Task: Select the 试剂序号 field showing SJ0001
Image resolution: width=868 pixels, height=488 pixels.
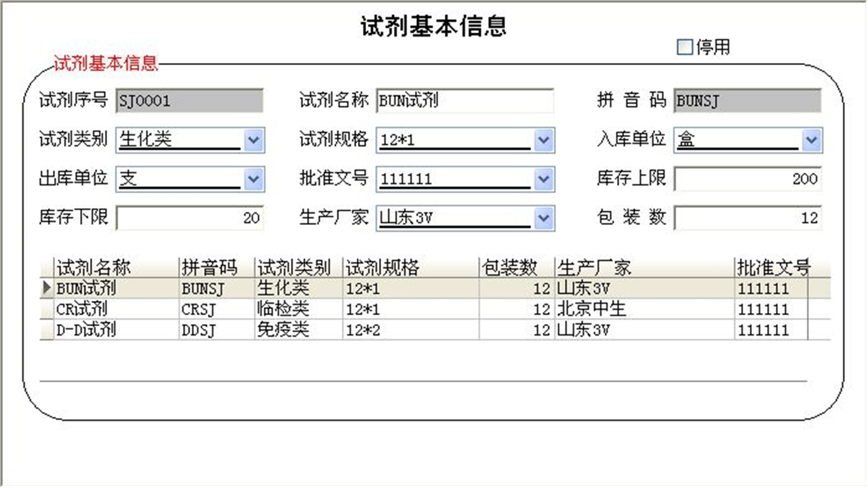Action: pyautogui.click(x=190, y=101)
